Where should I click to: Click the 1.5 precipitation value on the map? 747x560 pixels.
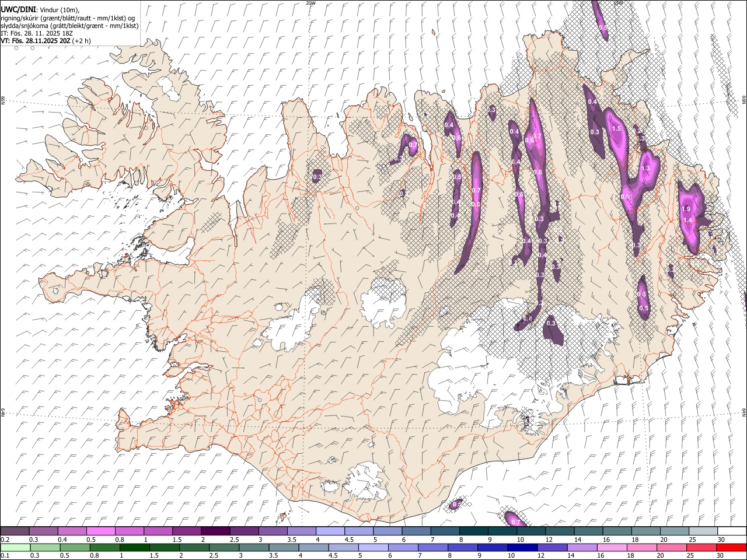pyautogui.click(x=616, y=128)
